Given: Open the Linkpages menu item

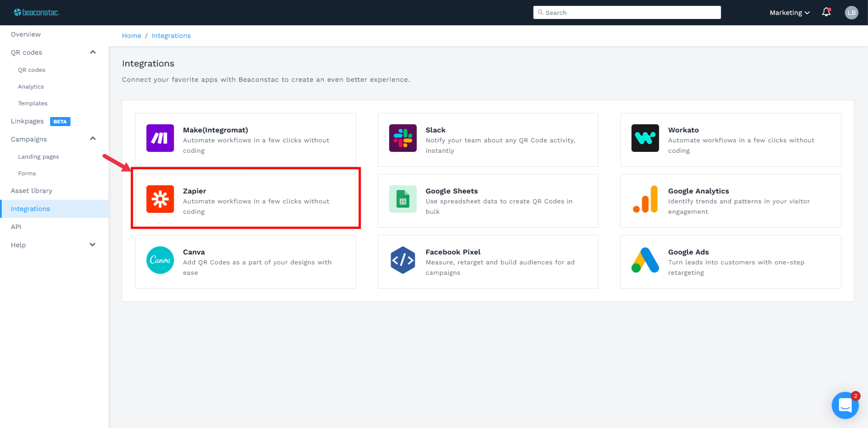Looking at the screenshot, I should tap(28, 121).
